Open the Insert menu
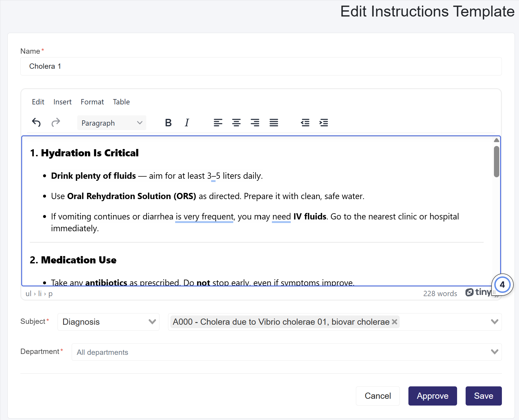Screen dimensions: 519x420 pyautogui.click(x=62, y=102)
